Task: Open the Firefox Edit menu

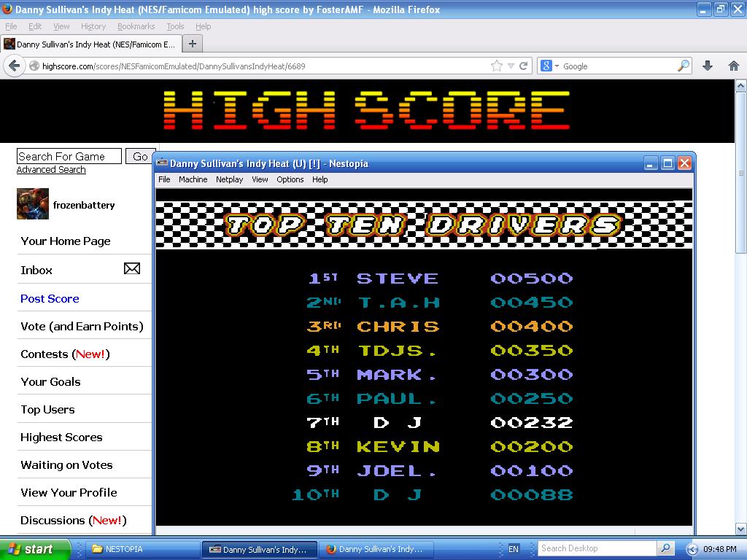Action: [x=35, y=26]
